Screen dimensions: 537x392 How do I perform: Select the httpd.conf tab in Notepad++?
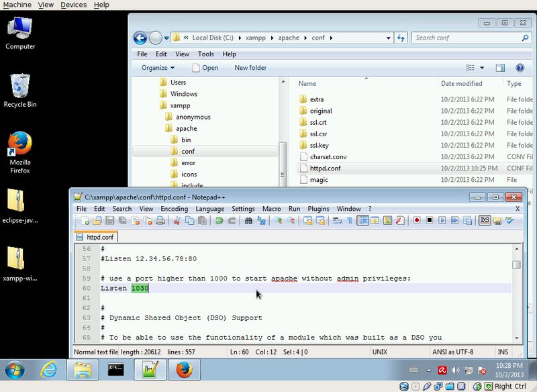(95, 237)
